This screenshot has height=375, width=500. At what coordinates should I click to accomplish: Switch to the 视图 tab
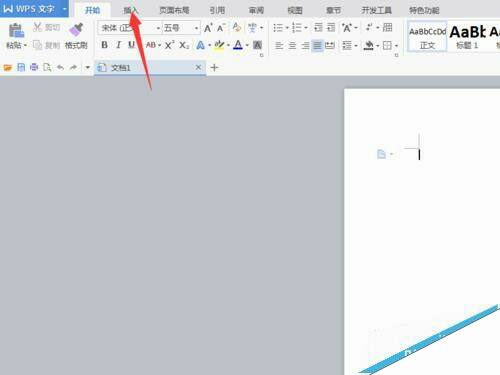point(295,10)
